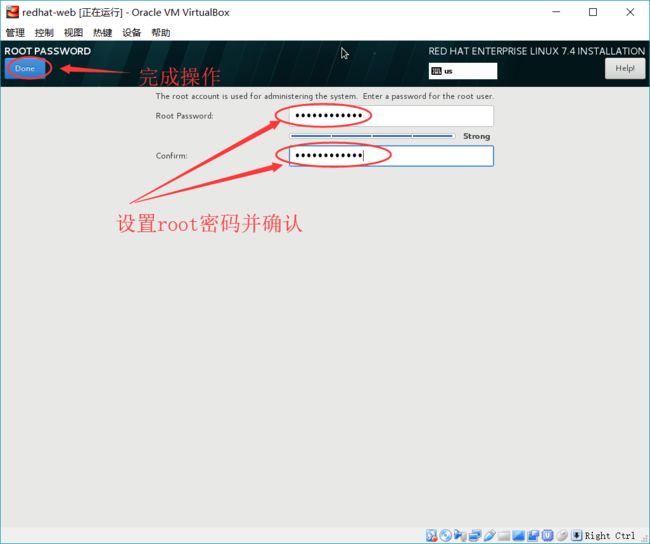Maximize the VirtualBox window
This screenshot has width=650, height=544.
pos(593,12)
